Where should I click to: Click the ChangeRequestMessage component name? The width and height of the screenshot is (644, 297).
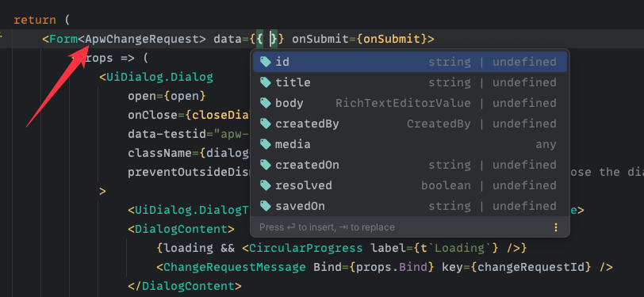coord(235,268)
